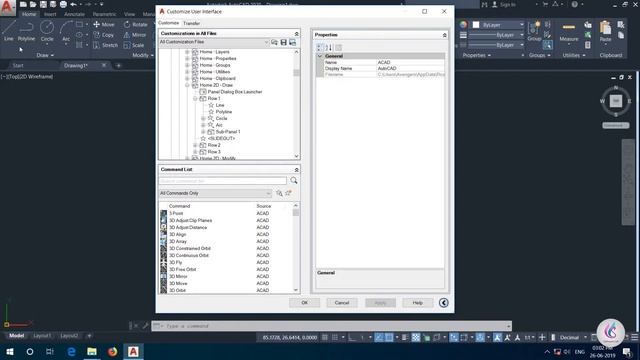Open All Customization Files dropdown
The width and height of the screenshot is (640, 360).
pos(214,42)
